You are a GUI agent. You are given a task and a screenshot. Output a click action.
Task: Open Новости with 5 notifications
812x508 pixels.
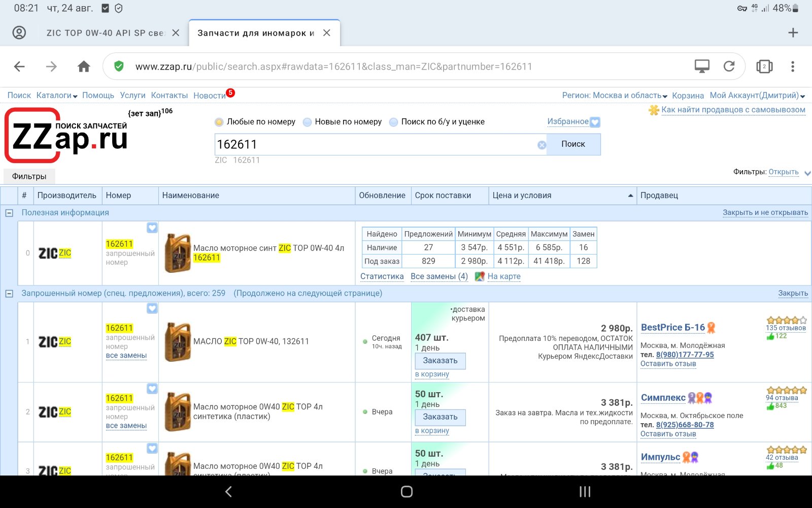[210, 96]
